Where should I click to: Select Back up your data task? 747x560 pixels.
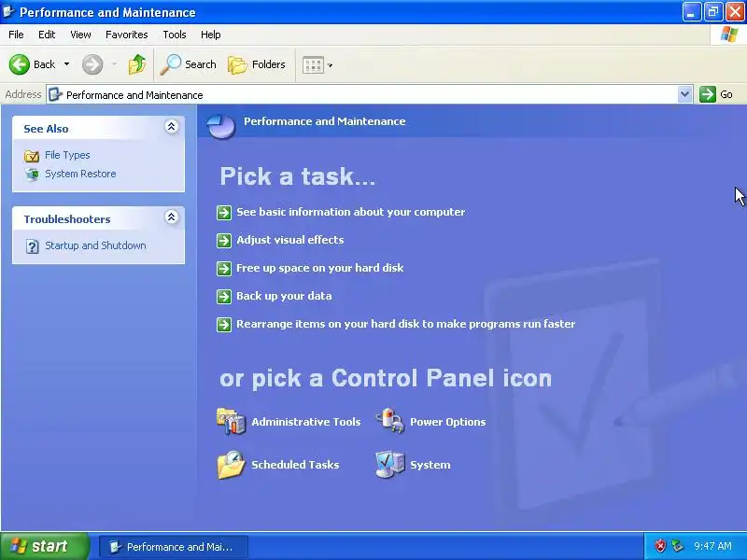point(284,296)
